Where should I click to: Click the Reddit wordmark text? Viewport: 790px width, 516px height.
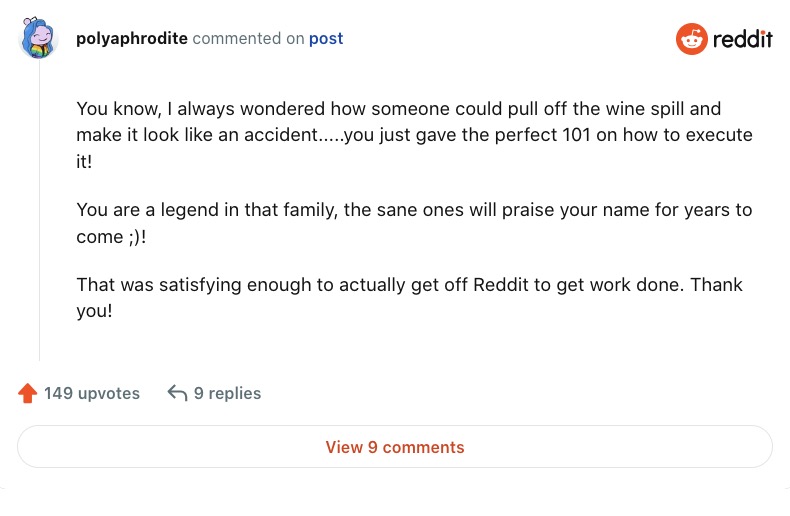[743, 39]
